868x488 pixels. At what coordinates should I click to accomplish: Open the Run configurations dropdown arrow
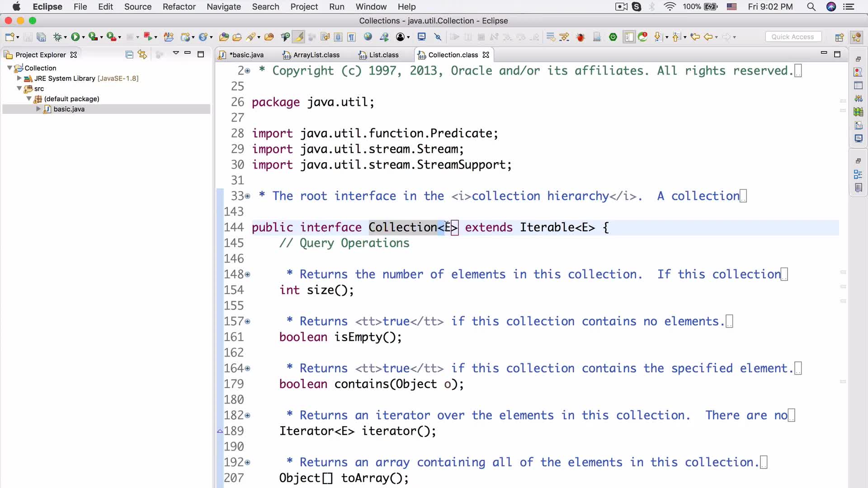(x=83, y=38)
